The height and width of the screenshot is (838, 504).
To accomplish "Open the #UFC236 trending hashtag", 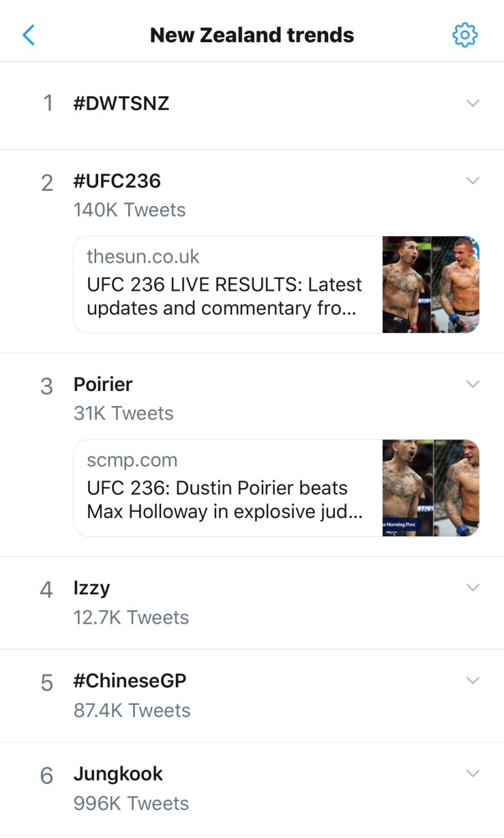I will click(117, 181).
